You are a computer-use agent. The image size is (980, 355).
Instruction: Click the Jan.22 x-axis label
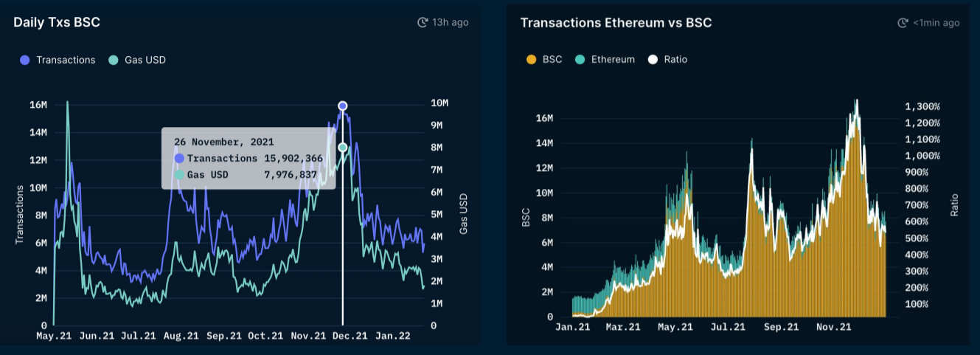pos(392,336)
